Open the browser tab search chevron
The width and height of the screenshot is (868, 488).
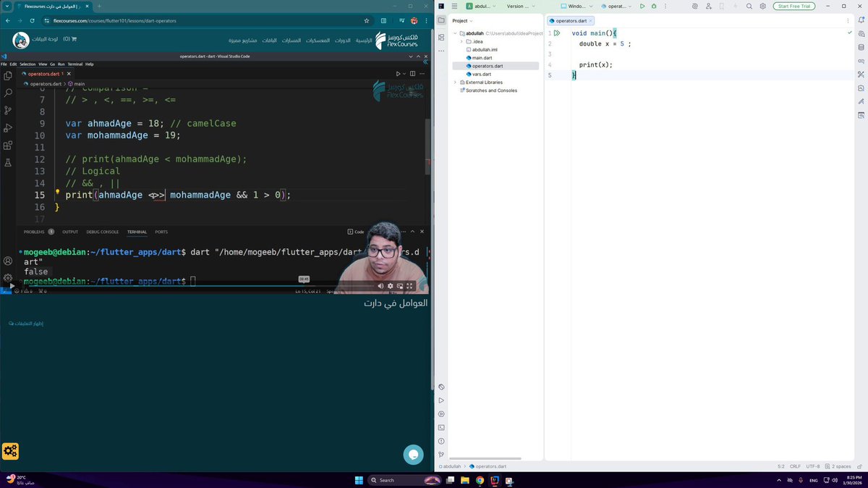point(7,6)
